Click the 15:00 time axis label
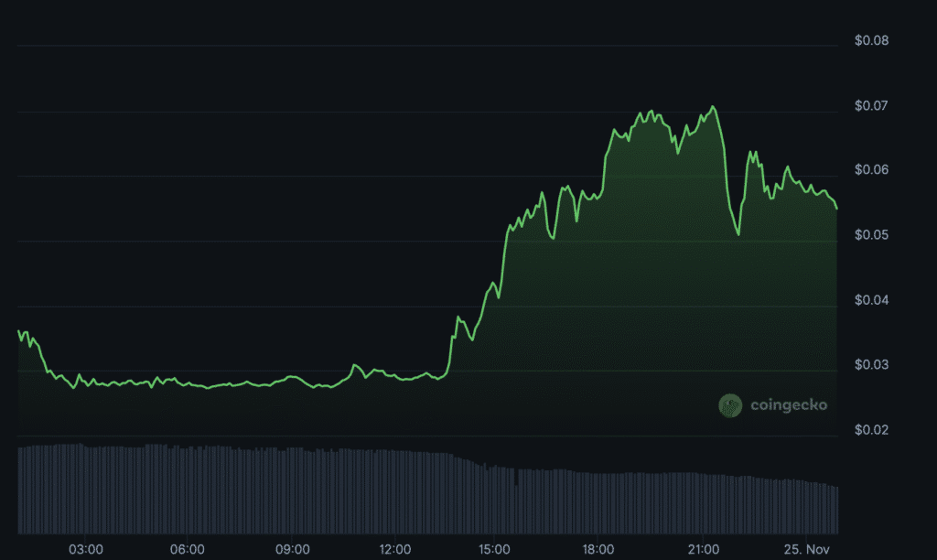The width and height of the screenshot is (937, 560). 495,549
